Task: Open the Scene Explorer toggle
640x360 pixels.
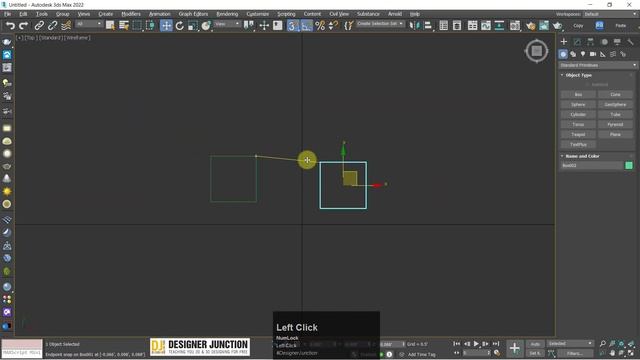Action: 444,26
